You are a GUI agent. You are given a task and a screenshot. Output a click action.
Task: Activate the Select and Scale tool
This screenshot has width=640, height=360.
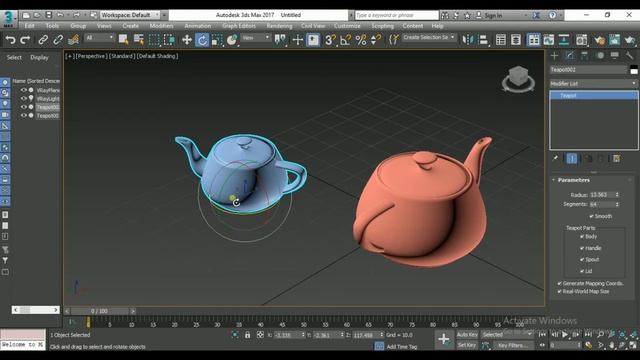point(217,40)
